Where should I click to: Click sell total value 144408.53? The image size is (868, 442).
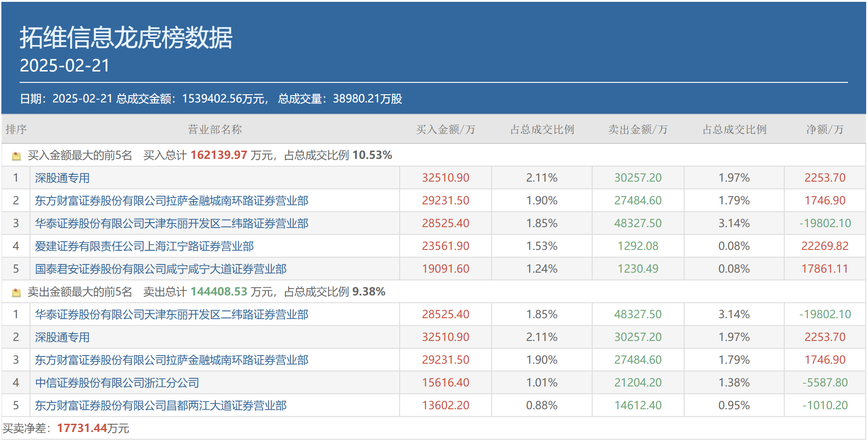coord(218,292)
